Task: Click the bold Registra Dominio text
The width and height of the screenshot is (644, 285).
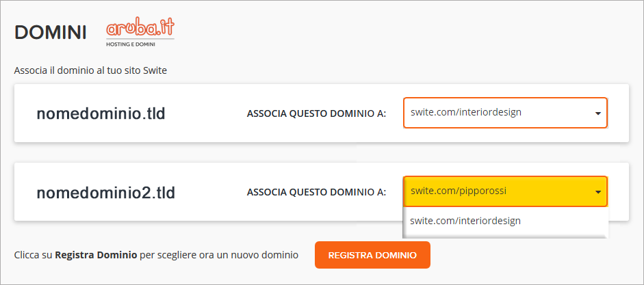Action: tap(96, 255)
